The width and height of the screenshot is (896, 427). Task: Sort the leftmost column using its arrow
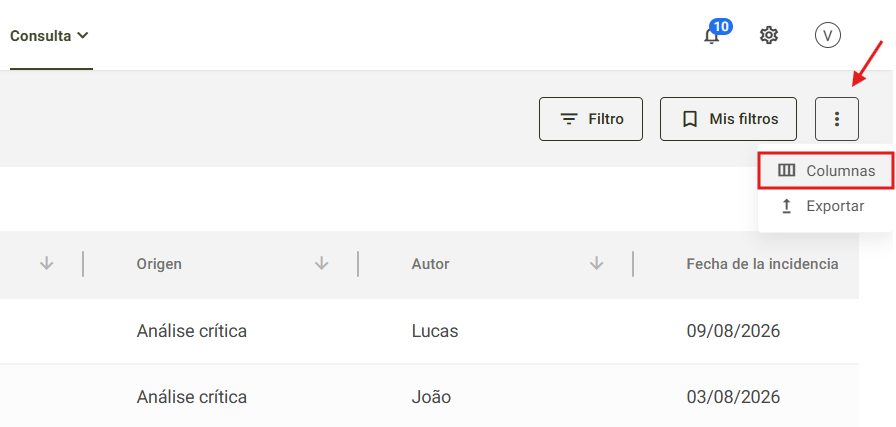point(47,263)
